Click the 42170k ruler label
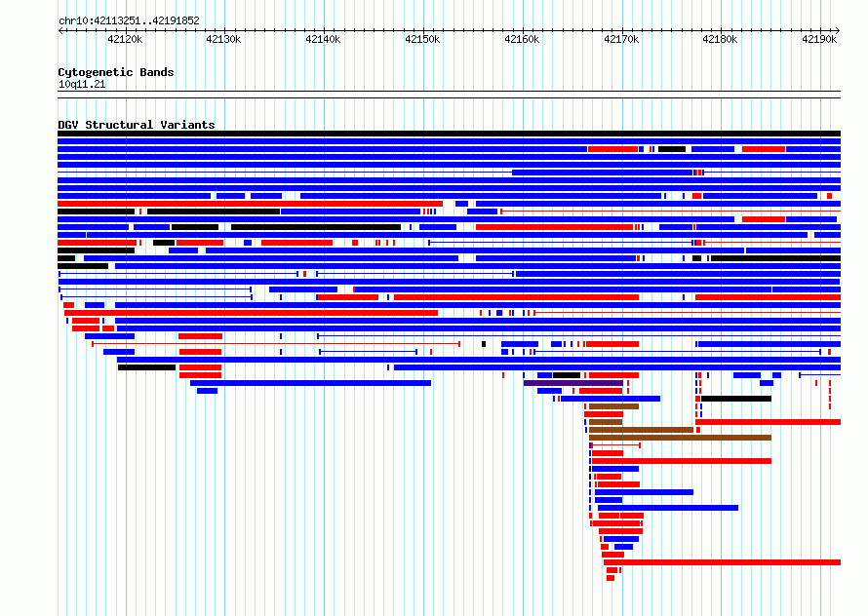This screenshot has height=616, width=868. (x=621, y=39)
